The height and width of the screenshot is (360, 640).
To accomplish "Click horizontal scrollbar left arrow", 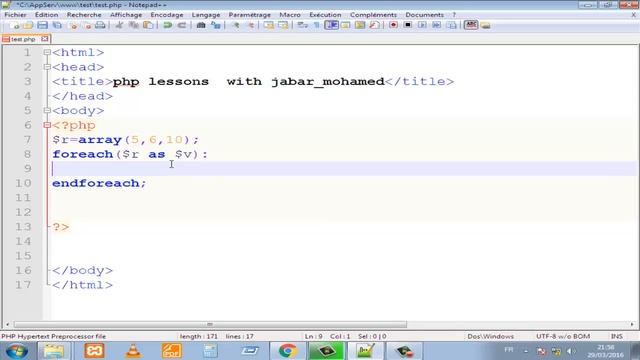I will point(7,324).
